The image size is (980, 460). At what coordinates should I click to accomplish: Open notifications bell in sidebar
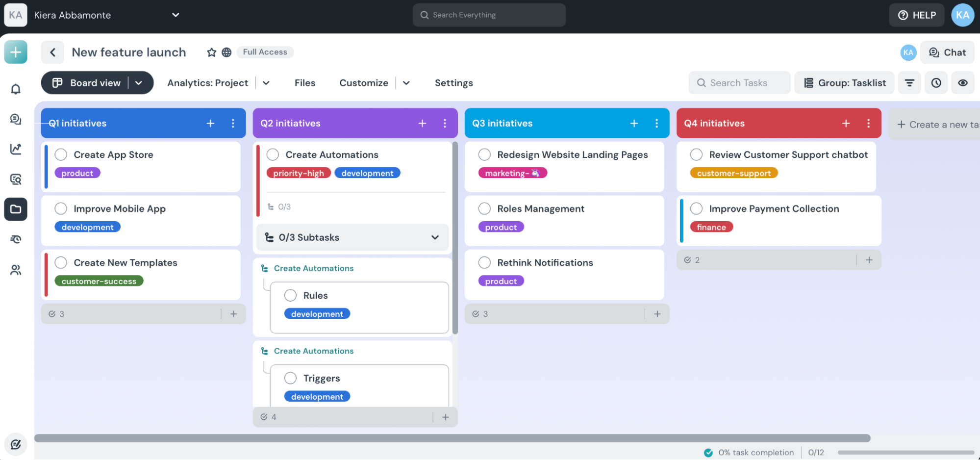(16, 89)
